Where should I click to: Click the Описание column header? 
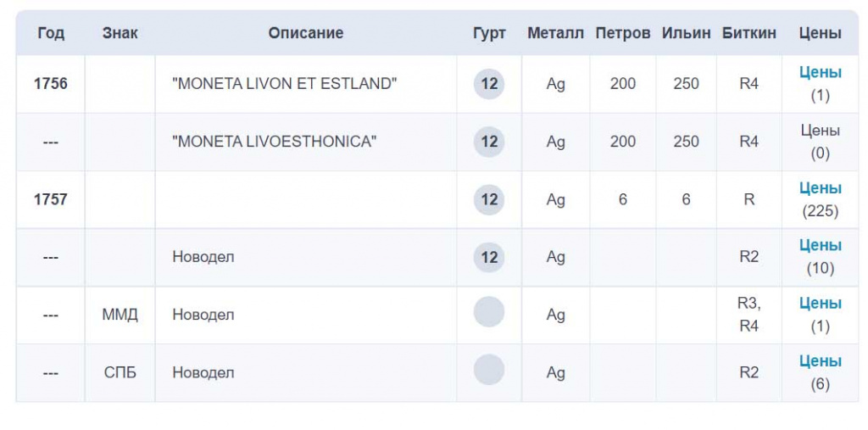pyautogui.click(x=306, y=33)
